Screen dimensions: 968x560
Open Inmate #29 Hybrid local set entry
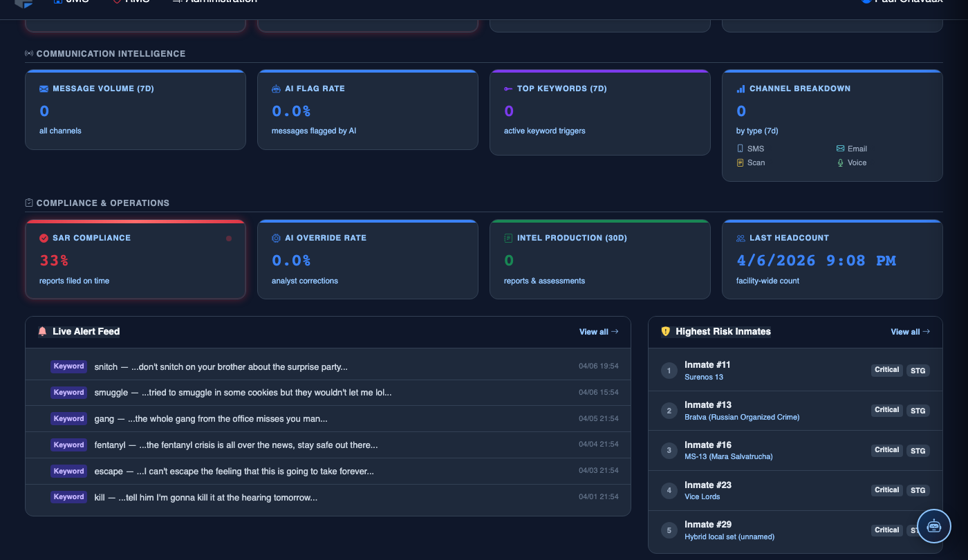click(795, 530)
